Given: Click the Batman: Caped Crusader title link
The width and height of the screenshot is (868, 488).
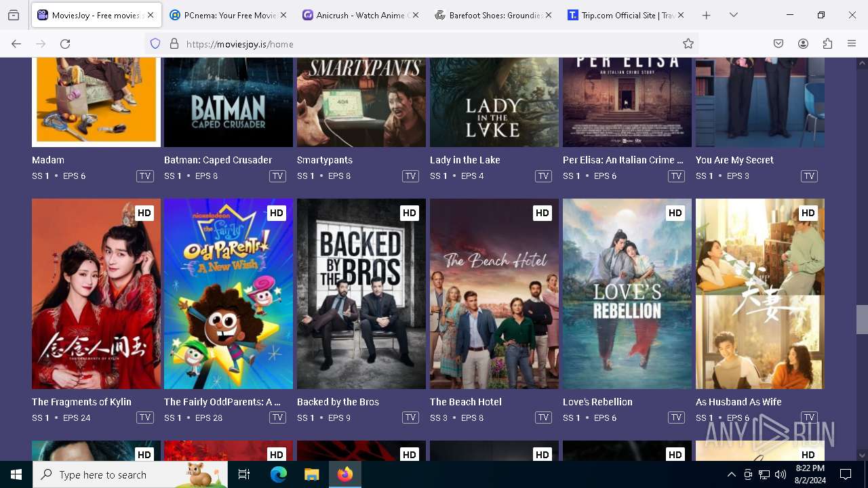Looking at the screenshot, I should point(218,160).
